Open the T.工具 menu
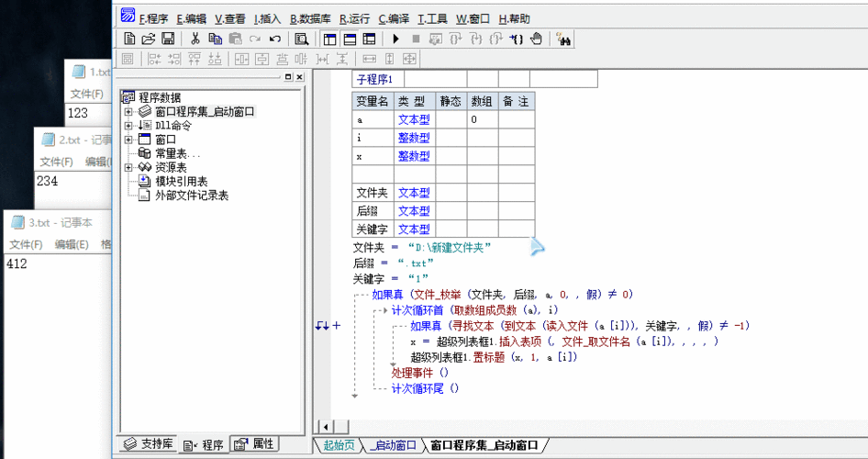 (432, 19)
